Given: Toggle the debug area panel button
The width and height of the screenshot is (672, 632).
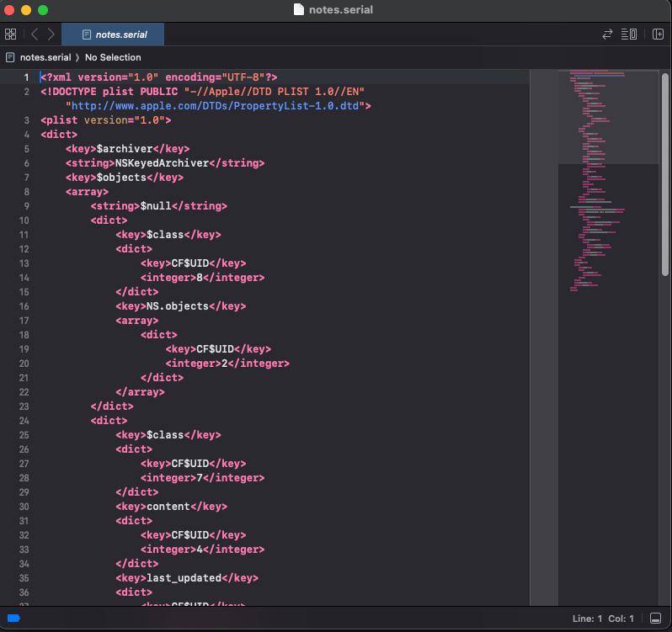Looking at the screenshot, I should [x=655, y=619].
